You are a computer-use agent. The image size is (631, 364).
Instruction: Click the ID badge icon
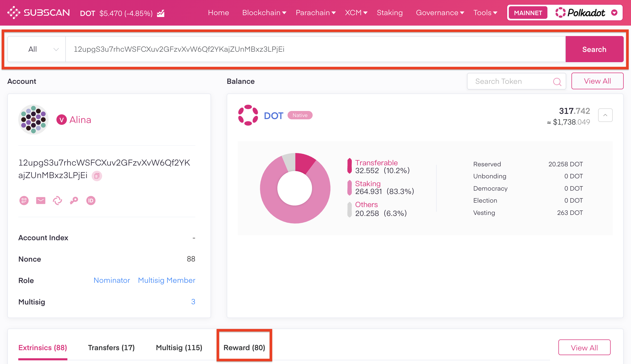coord(91,201)
